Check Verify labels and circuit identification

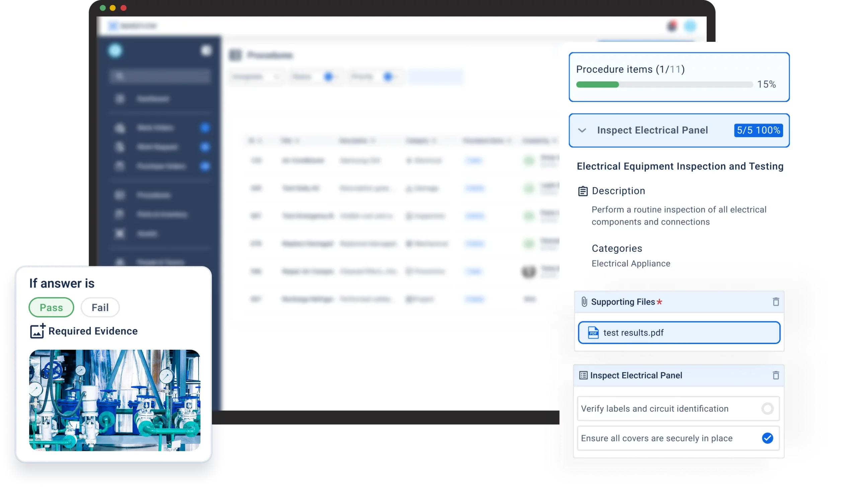(767, 408)
